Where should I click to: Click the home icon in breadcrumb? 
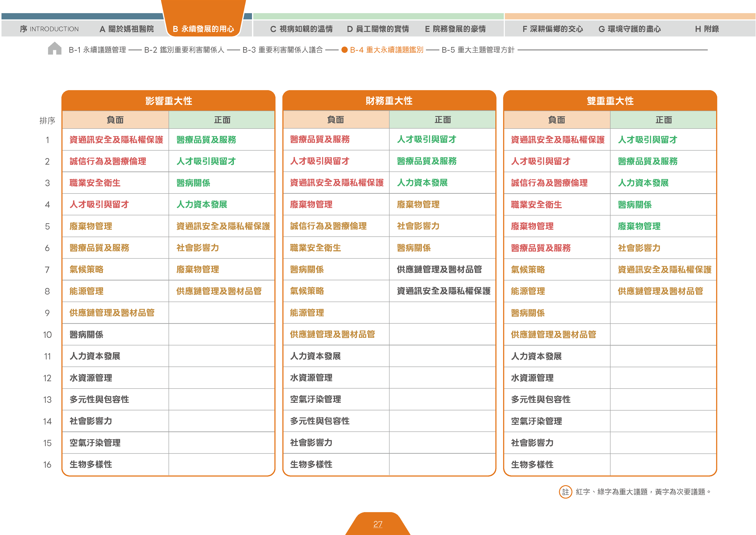[55, 48]
